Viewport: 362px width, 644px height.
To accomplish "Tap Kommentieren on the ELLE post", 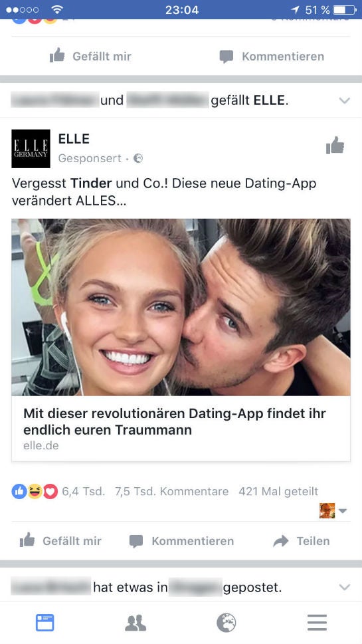I will tap(181, 541).
